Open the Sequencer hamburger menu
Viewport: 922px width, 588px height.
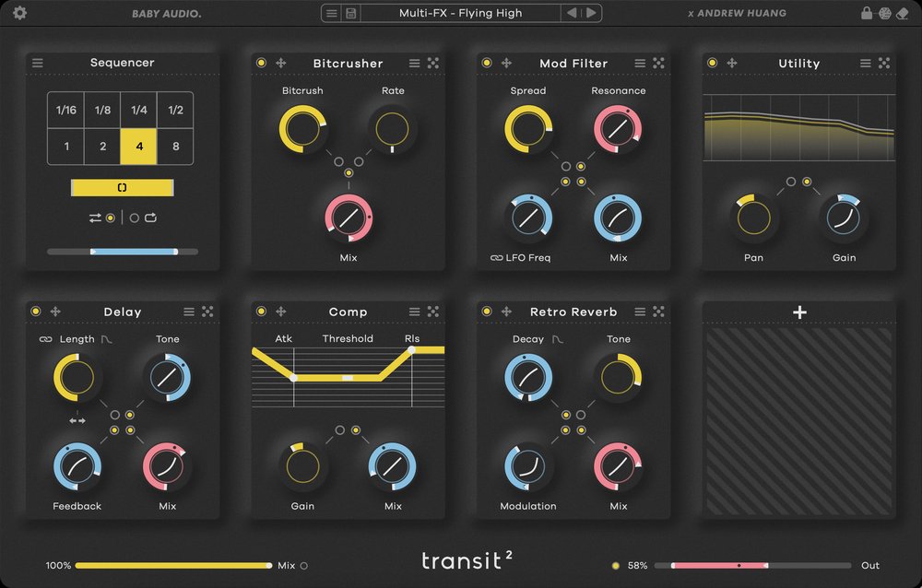coord(38,64)
